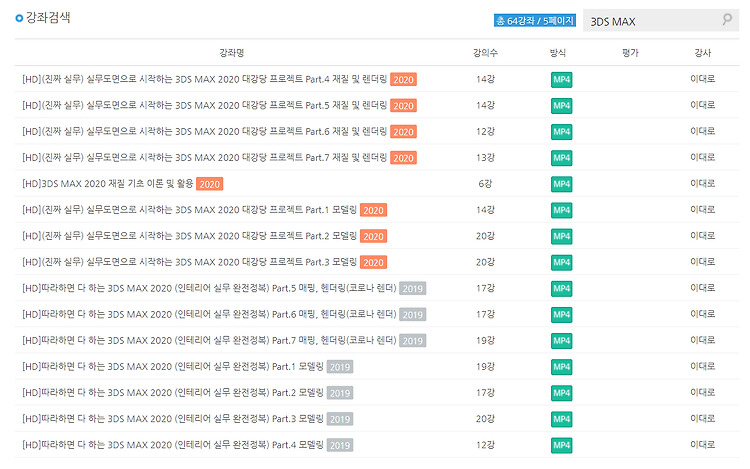The width and height of the screenshot is (750, 469).
Task: Open 인테리어 실무 Part.1 모델링 course
Action: point(173,367)
